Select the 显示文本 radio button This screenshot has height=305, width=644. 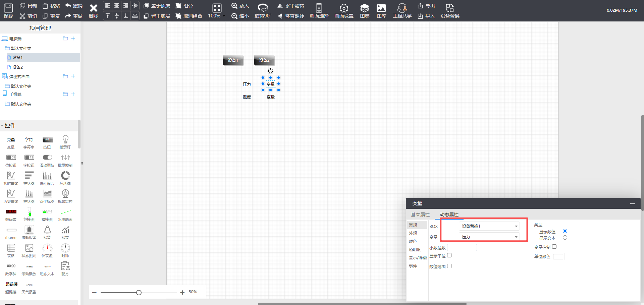pos(565,238)
